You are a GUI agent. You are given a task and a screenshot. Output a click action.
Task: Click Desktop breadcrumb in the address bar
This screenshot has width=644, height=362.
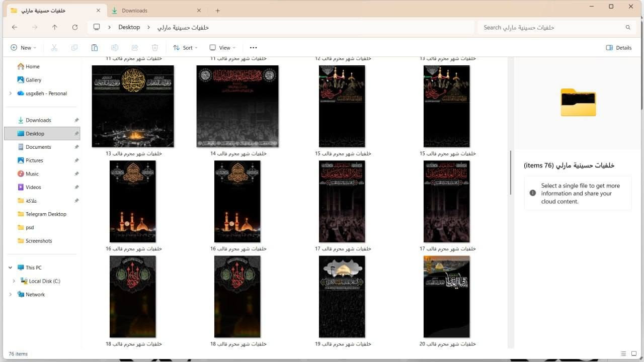point(129,27)
